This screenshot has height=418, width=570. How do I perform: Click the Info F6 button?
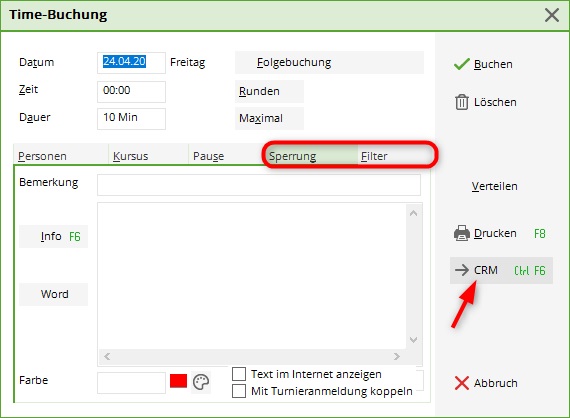pos(53,237)
